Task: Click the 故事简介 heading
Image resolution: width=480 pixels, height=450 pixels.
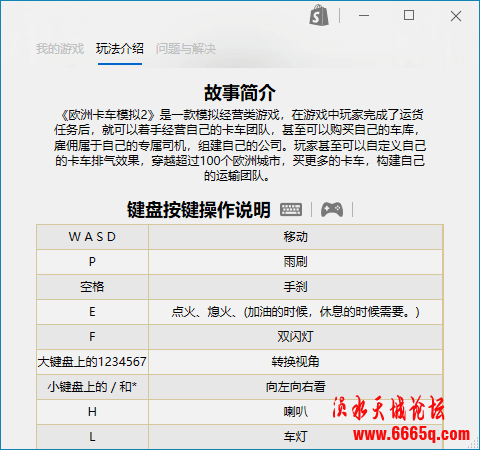Action: 240,93
